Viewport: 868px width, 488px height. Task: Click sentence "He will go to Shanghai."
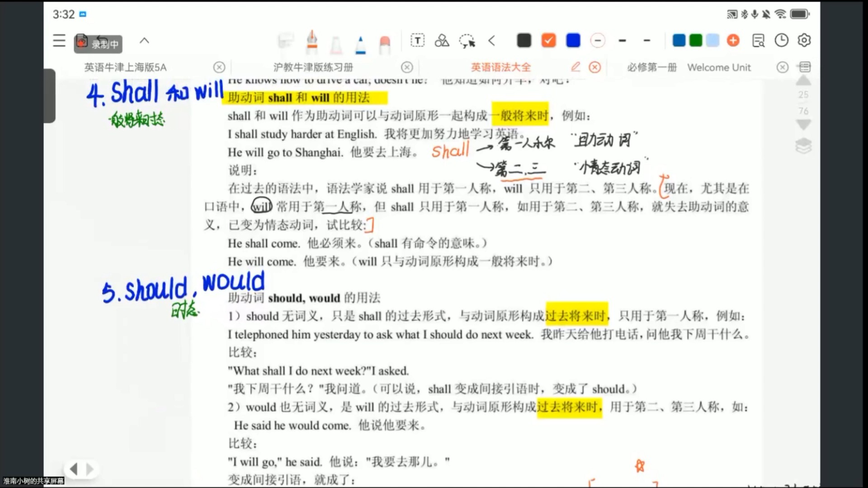click(x=285, y=153)
